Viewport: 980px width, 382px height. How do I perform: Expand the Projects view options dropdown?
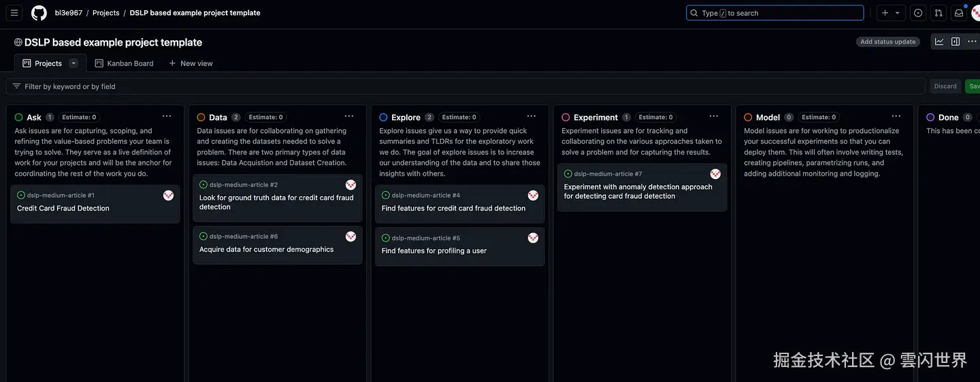(73, 63)
